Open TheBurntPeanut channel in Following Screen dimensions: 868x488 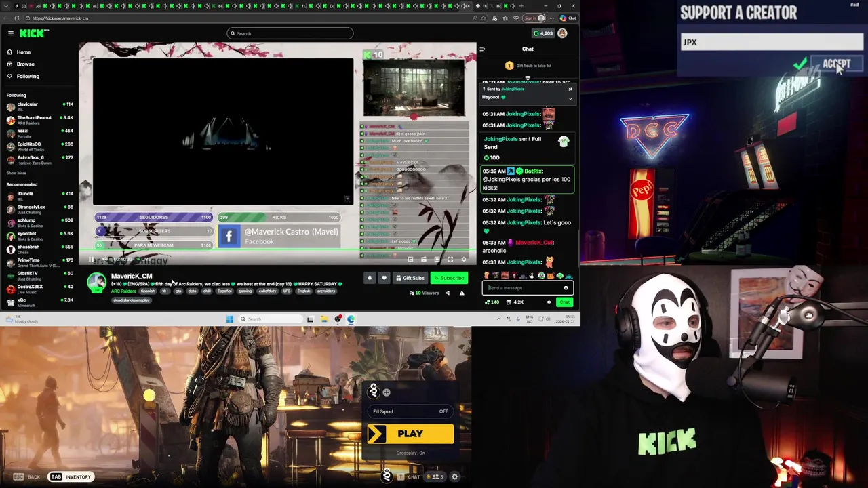click(x=39, y=119)
